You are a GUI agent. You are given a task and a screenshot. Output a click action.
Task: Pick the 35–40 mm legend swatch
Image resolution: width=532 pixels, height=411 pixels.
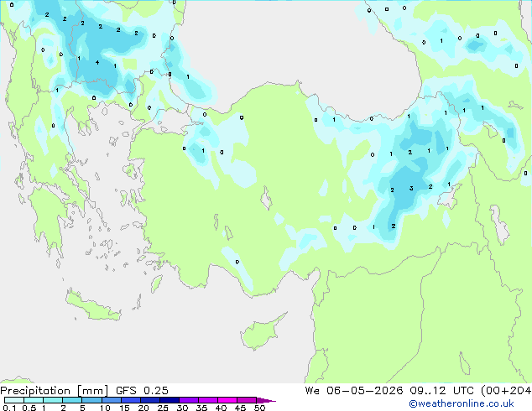tap(208, 400)
